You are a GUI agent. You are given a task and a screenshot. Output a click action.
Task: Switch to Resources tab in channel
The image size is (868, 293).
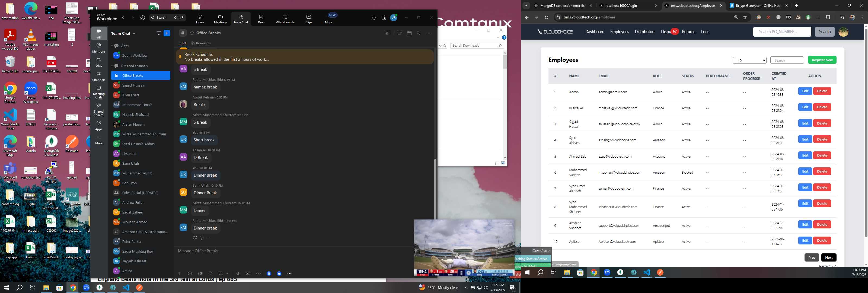[x=201, y=43]
